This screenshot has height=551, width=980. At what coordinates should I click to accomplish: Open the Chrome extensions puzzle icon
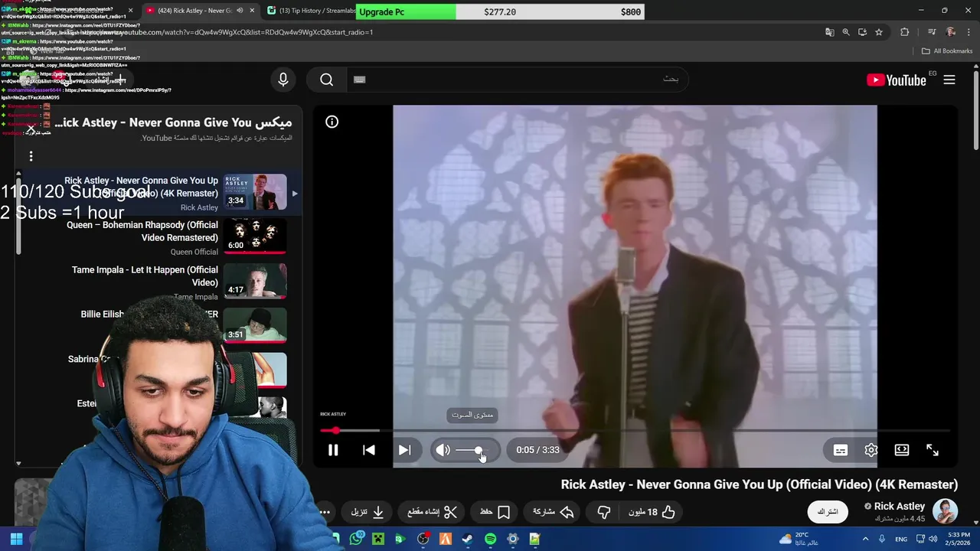tap(905, 32)
